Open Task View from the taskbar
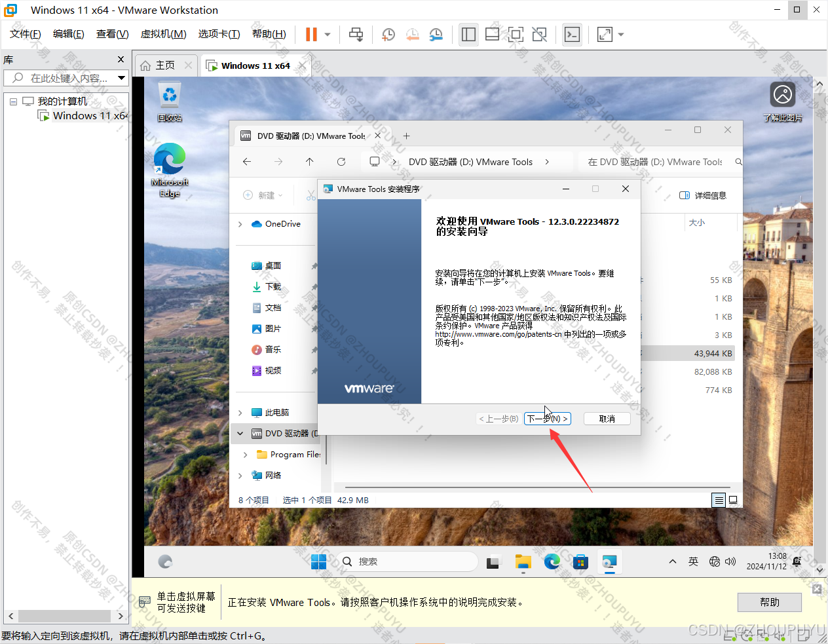 click(x=493, y=561)
